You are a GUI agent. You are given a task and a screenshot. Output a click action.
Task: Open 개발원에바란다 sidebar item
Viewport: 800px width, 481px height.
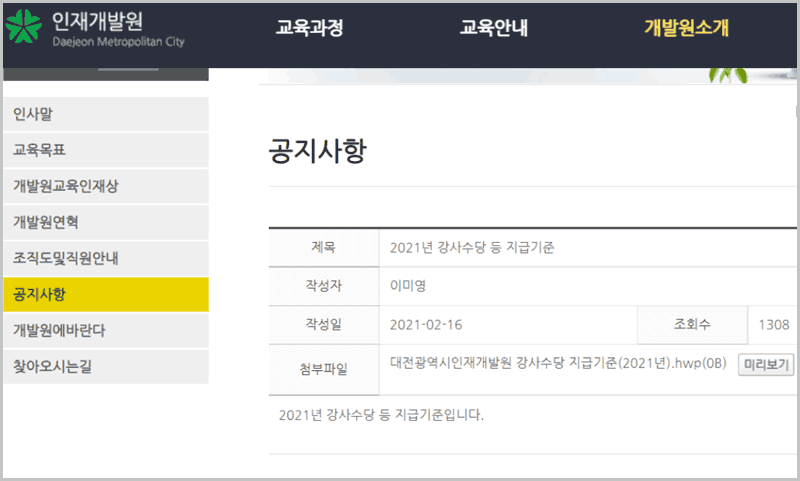(x=106, y=331)
